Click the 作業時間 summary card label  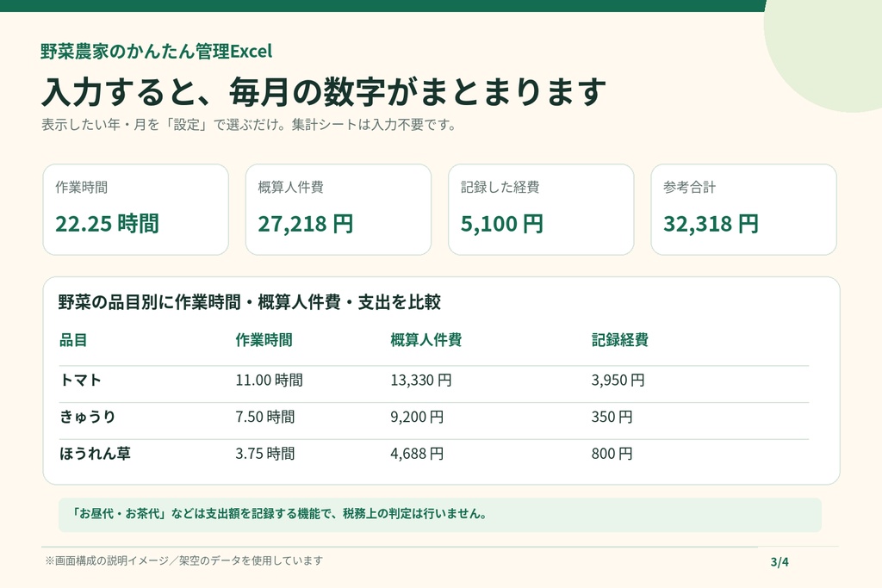pos(82,187)
